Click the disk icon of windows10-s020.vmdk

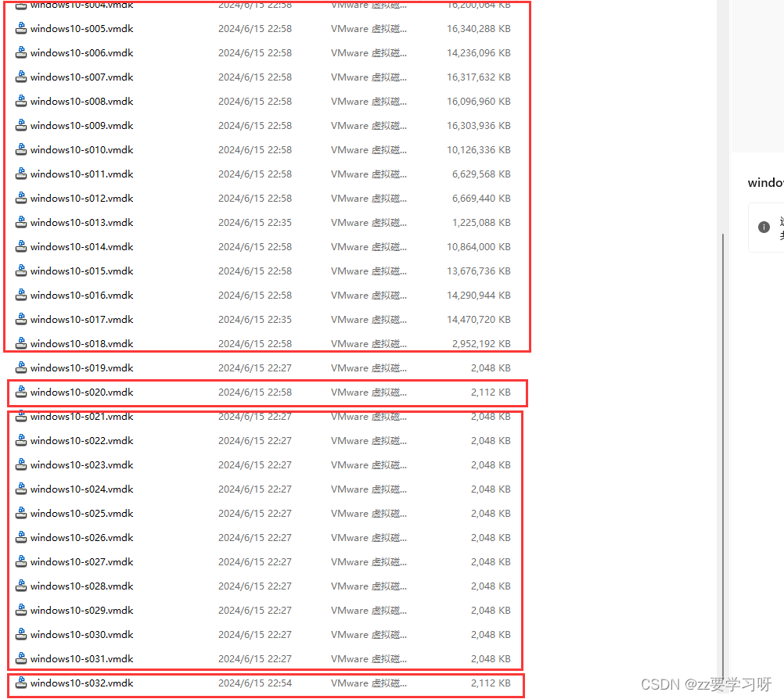click(x=21, y=392)
